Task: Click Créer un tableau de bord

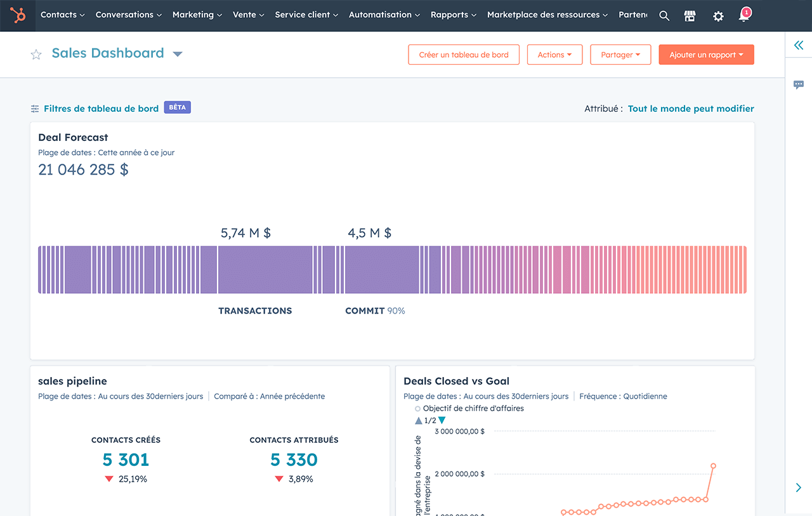Action: 464,55
